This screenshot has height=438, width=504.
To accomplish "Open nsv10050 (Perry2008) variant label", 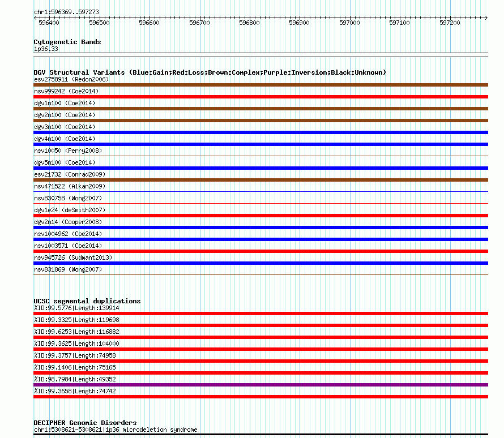I will pos(68,151).
